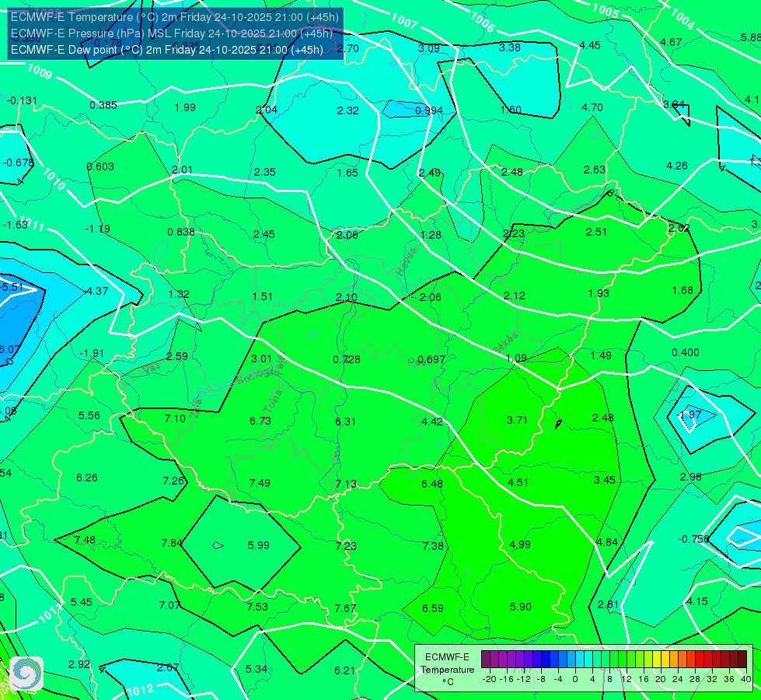Click the 1.65 grid value

(x=348, y=173)
